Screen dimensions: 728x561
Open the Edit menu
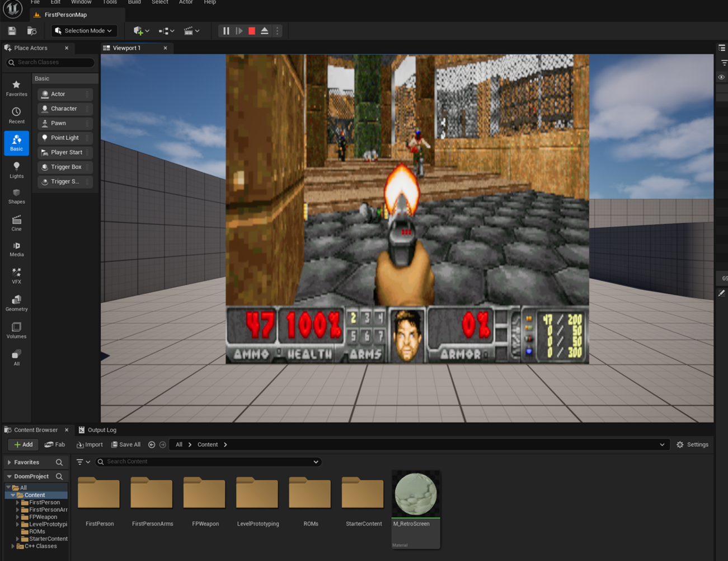[55, 2]
